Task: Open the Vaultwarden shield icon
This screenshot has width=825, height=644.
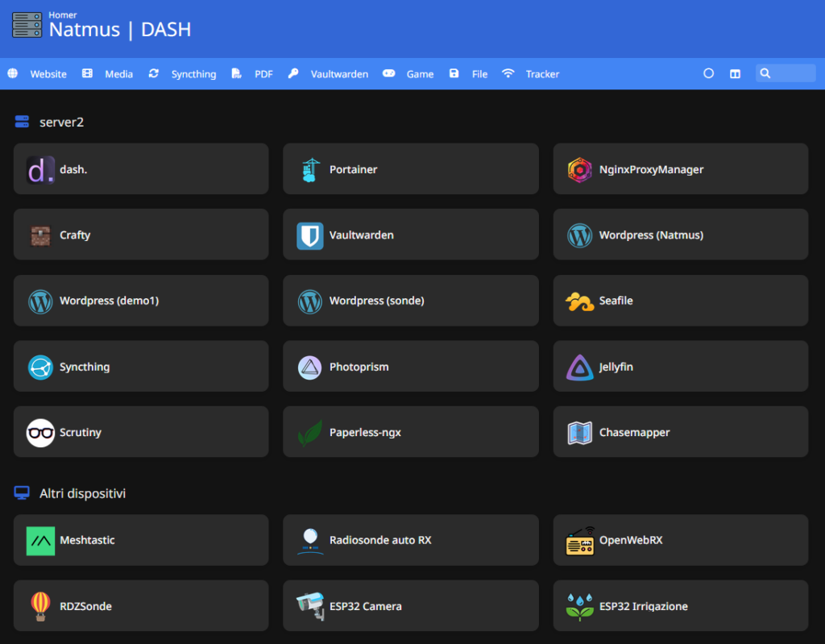Action: click(x=310, y=235)
